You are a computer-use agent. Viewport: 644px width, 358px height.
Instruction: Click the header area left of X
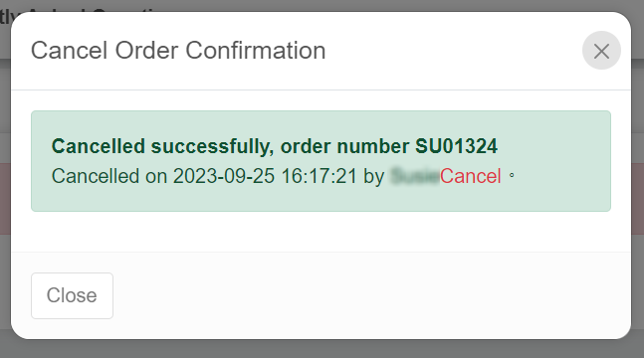[452, 51]
